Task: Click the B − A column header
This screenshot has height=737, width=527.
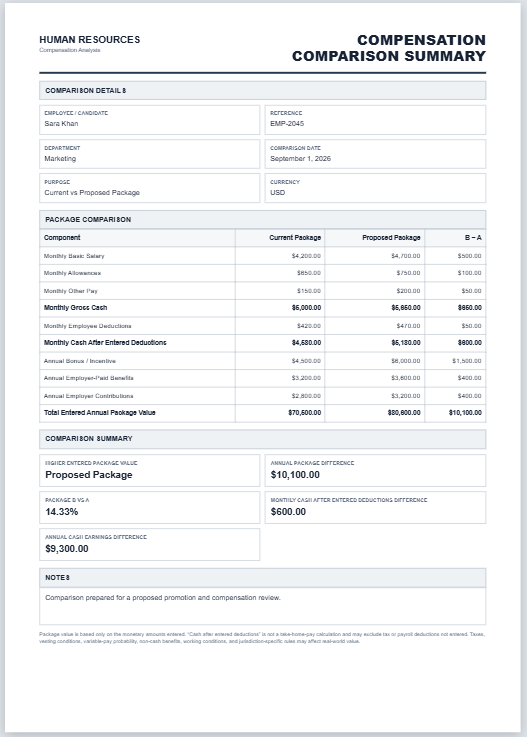Action: coord(473,238)
